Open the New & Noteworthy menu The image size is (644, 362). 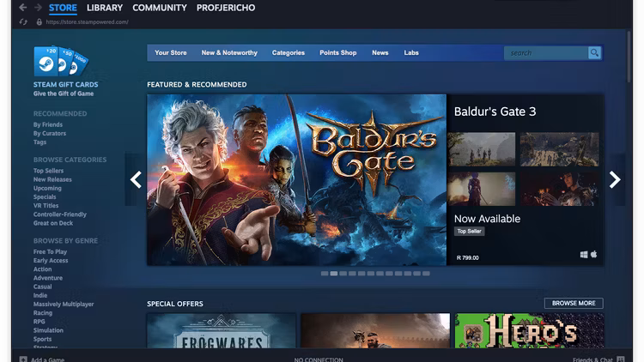229,52
